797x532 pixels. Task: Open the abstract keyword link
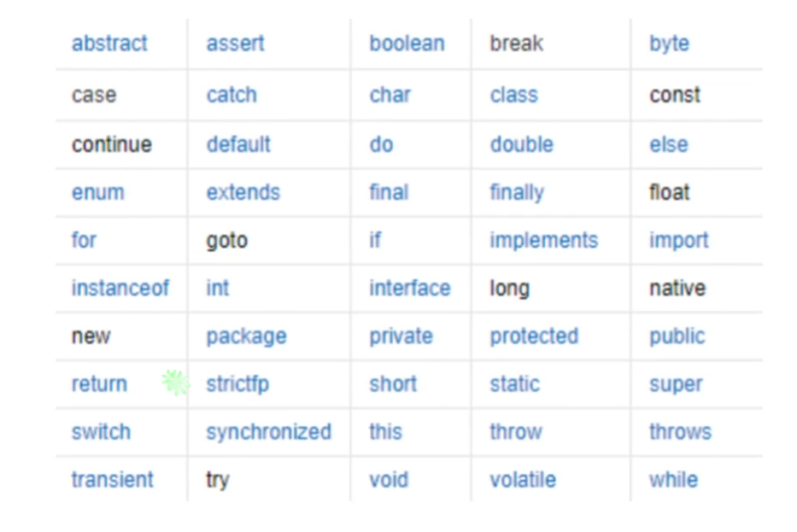click(109, 44)
